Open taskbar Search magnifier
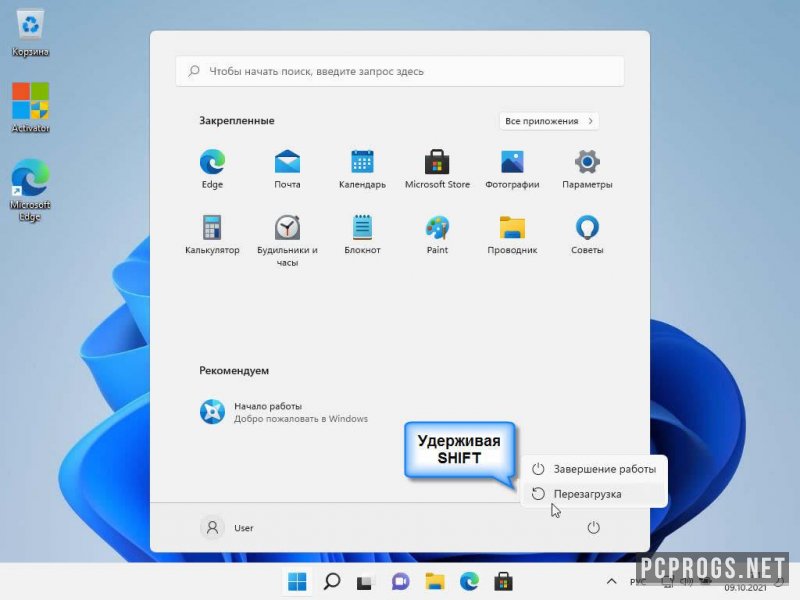The width and height of the screenshot is (800, 600). click(332, 581)
